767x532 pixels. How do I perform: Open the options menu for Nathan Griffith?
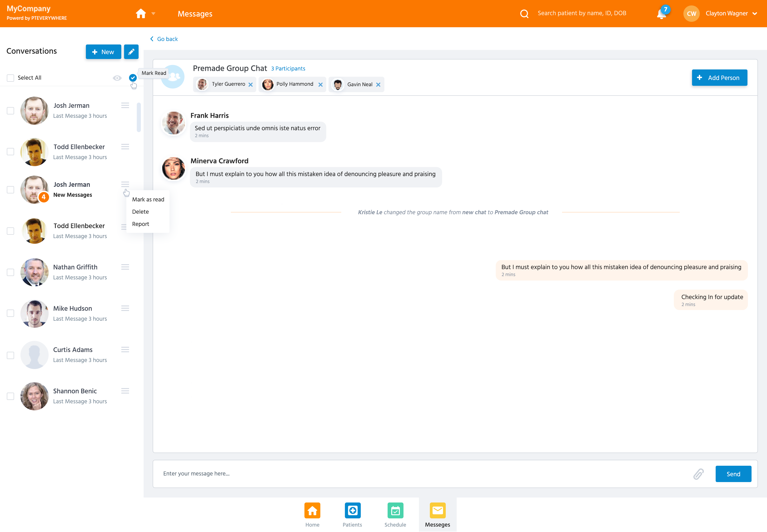pos(125,267)
